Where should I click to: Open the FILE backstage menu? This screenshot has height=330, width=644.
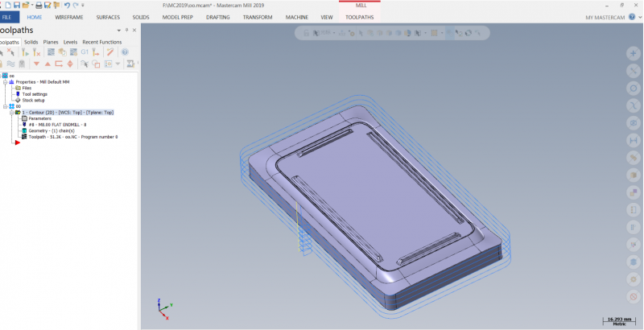(x=10, y=16)
